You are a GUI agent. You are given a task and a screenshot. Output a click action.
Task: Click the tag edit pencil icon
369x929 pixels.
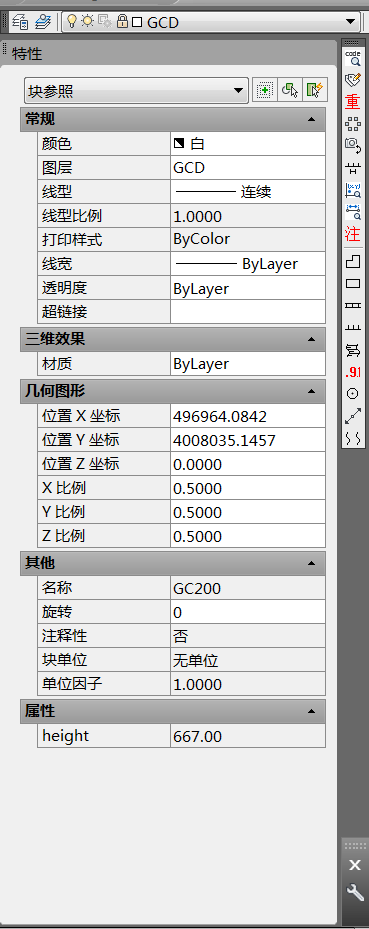click(x=352, y=79)
